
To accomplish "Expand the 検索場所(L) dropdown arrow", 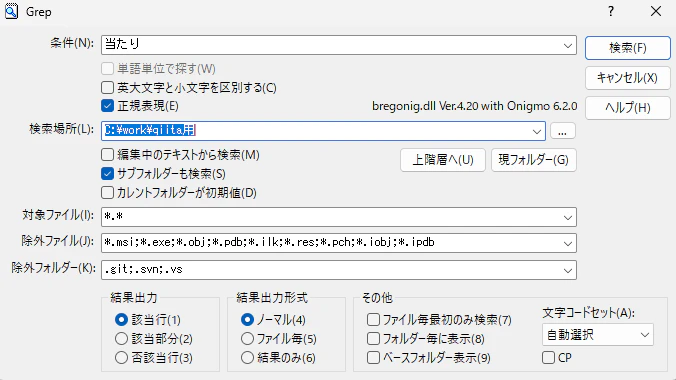I will pyautogui.click(x=537, y=131).
